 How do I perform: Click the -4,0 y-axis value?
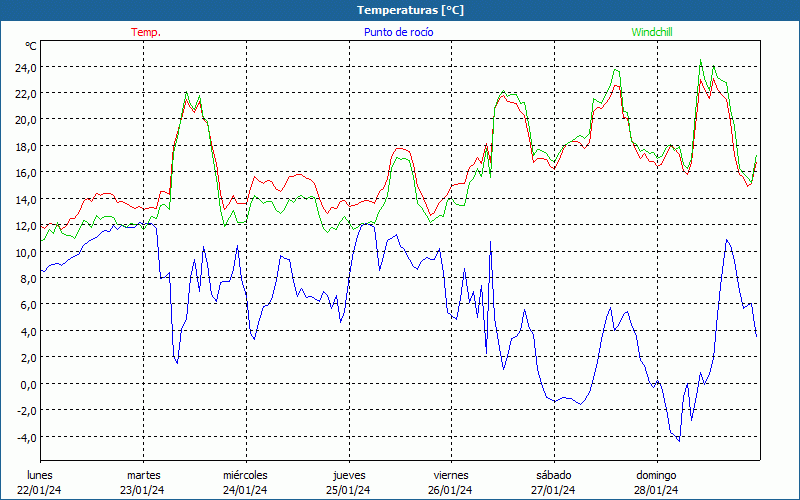[27, 437]
